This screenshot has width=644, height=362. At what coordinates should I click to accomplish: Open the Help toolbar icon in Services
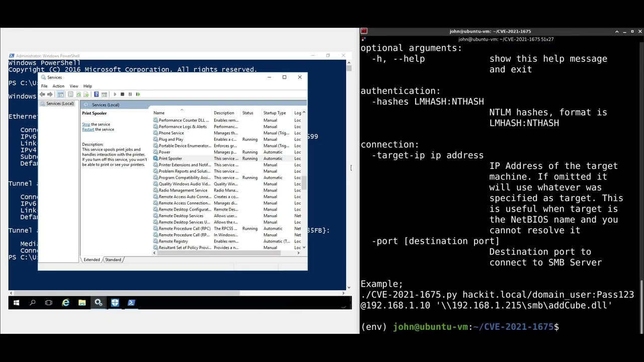pyautogui.click(x=96, y=95)
